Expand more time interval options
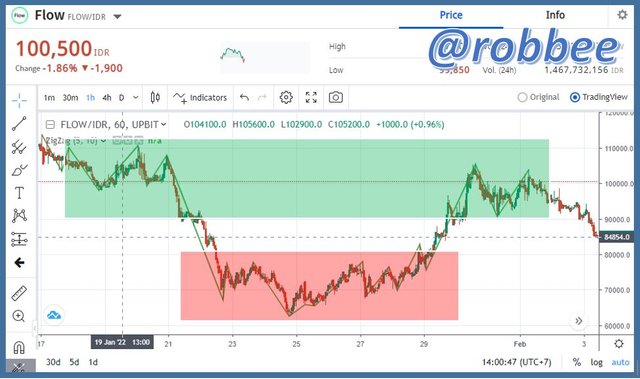The width and height of the screenshot is (640, 379). 136,98
